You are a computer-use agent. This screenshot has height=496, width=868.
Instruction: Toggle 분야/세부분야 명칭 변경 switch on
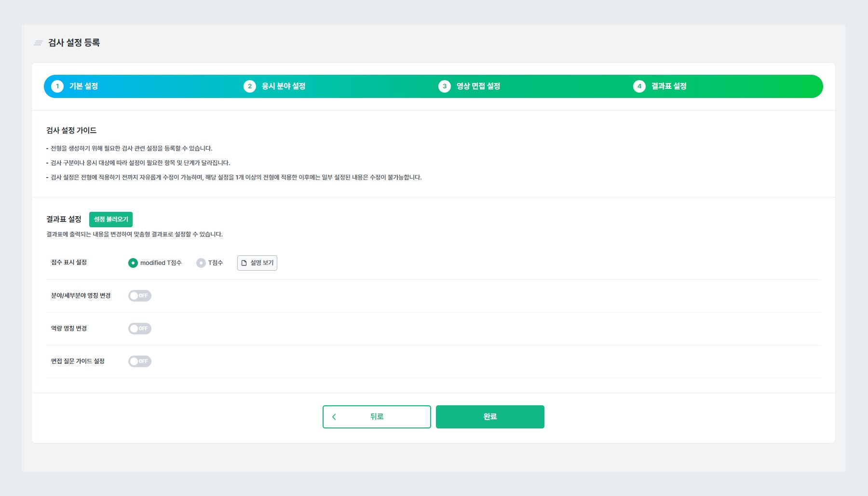[x=140, y=296]
